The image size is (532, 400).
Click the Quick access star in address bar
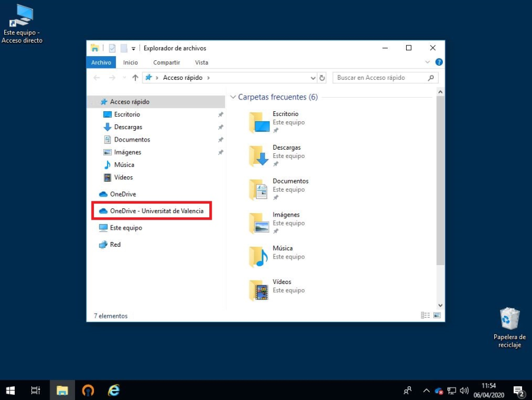pyautogui.click(x=148, y=78)
